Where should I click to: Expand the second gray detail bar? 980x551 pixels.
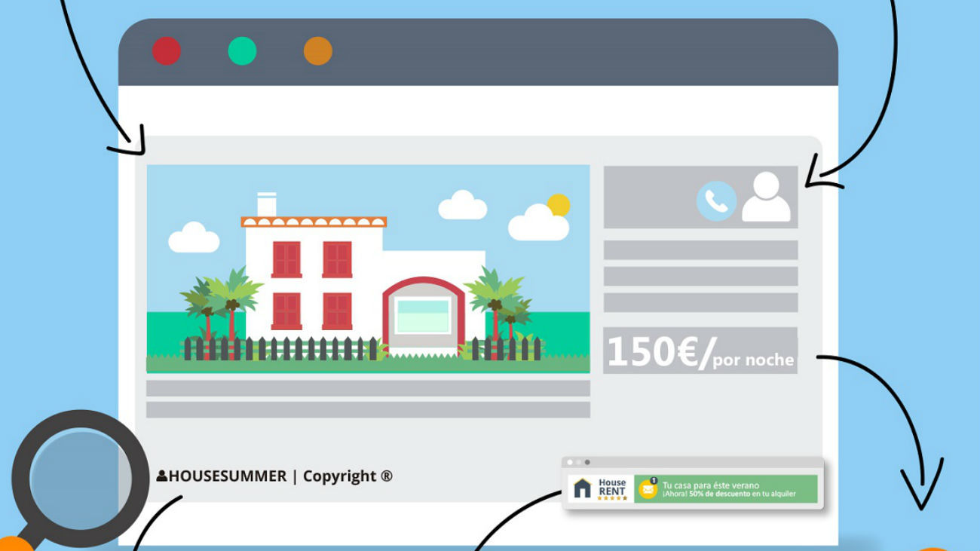pyautogui.click(x=700, y=275)
